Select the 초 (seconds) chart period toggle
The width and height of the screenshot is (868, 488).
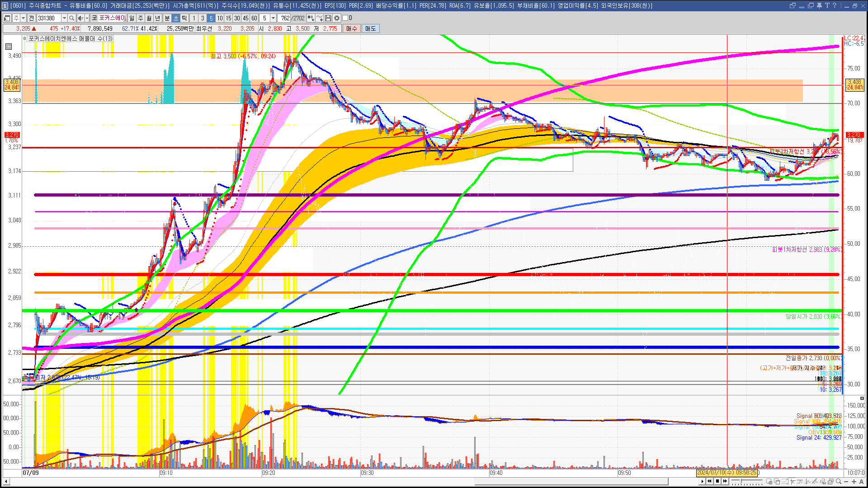(176, 18)
